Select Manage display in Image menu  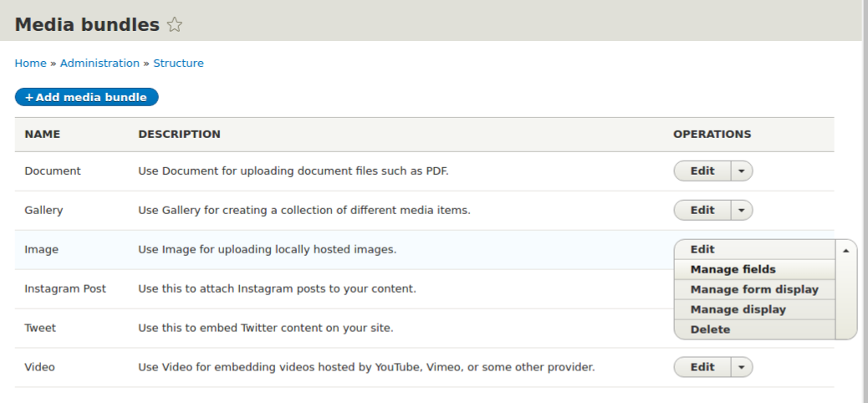coord(738,309)
